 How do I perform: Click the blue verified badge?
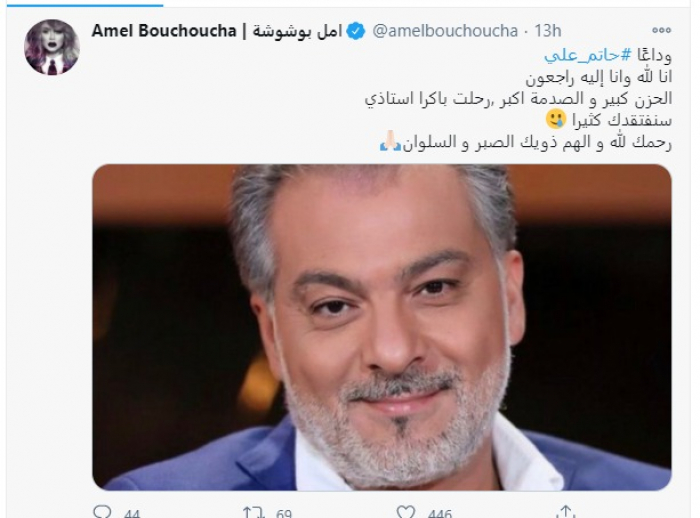(356, 31)
